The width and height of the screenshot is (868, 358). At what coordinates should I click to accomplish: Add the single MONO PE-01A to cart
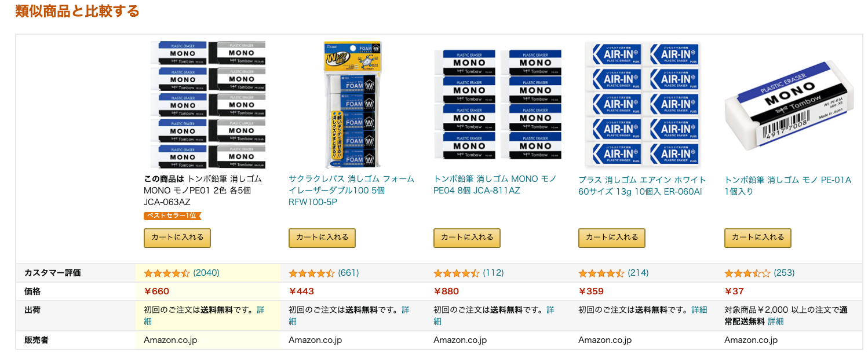point(758,238)
